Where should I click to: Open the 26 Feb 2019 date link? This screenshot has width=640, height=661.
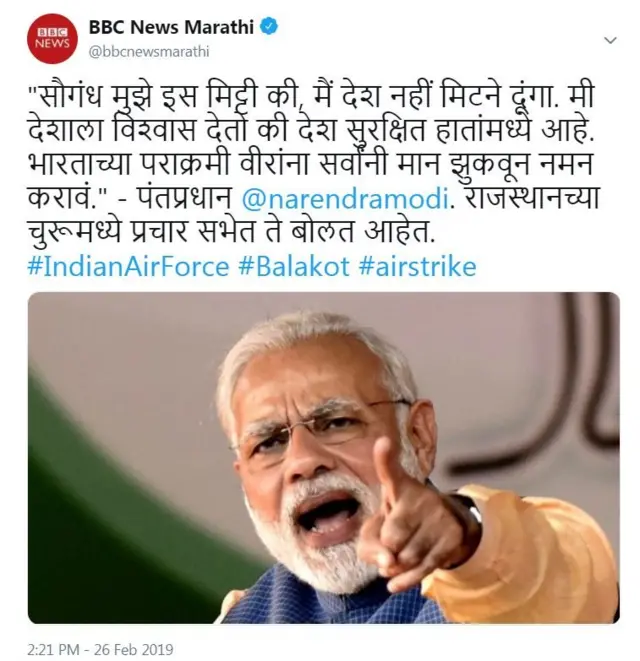click(133, 649)
